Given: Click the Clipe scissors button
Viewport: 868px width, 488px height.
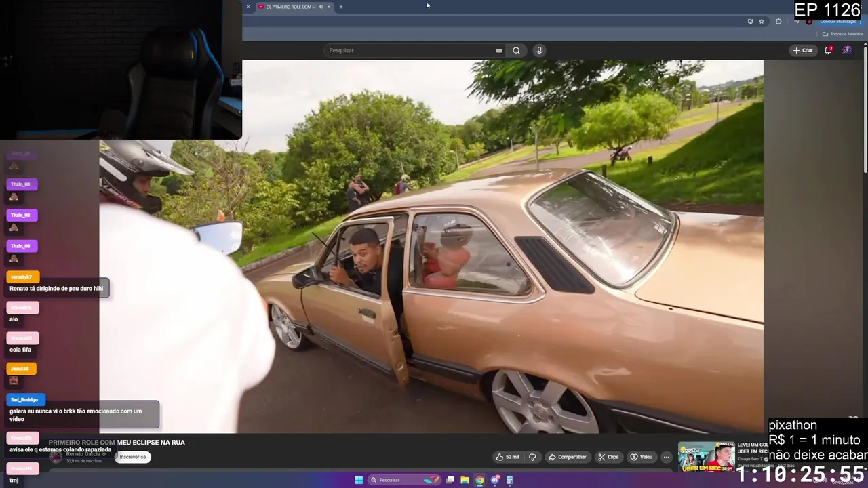Looking at the screenshot, I should point(608,457).
